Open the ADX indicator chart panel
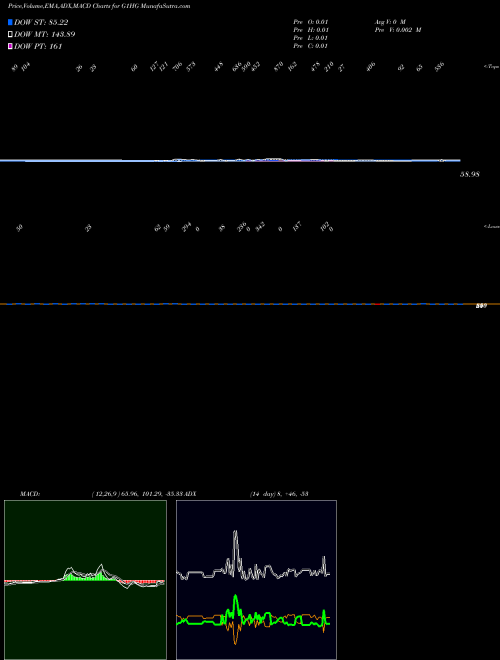Viewport: 500px width, 660px height. coord(256,580)
